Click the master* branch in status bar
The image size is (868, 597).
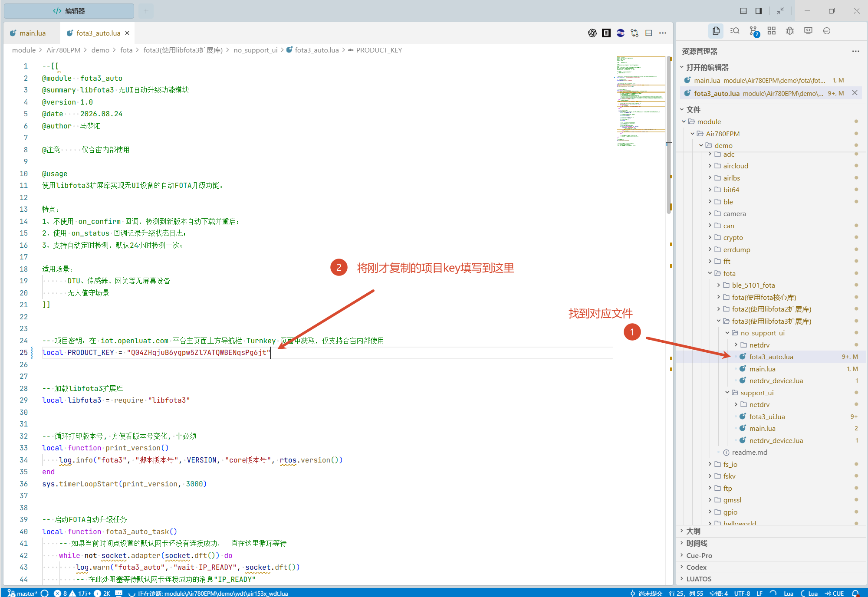point(23,593)
